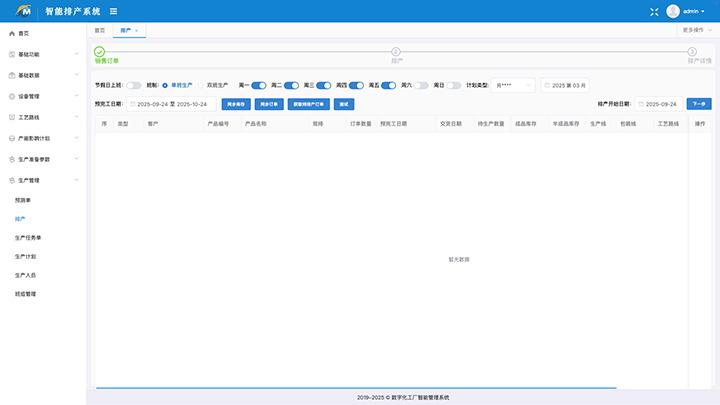720x405 pixels.
Task: Click the green checkmark 销售订单 step icon
Action: coord(99,51)
